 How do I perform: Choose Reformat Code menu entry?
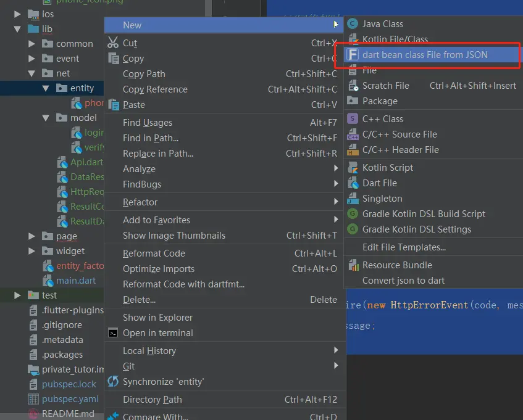point(224,253)
